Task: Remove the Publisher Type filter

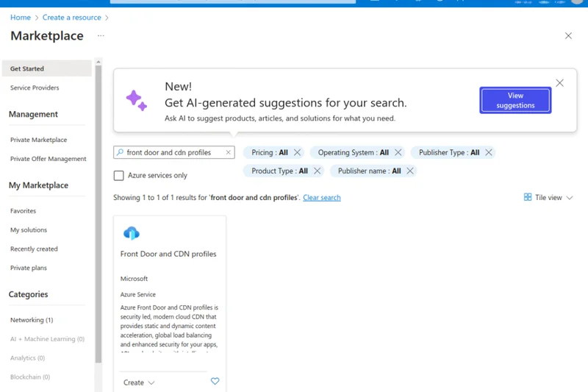Action: 488,152
